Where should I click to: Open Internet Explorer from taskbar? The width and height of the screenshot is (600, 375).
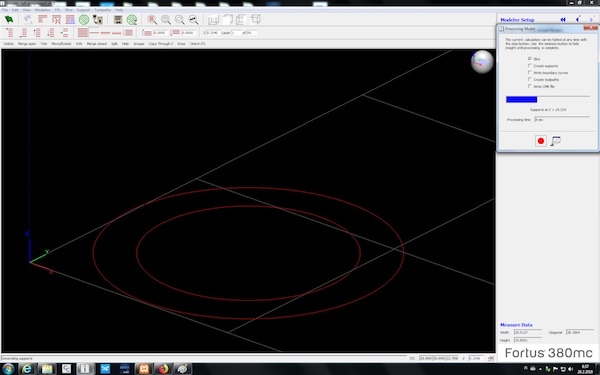27,369
